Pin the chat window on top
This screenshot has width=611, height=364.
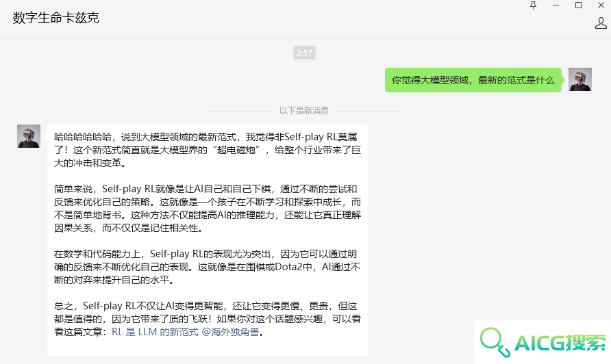point(533,5)
